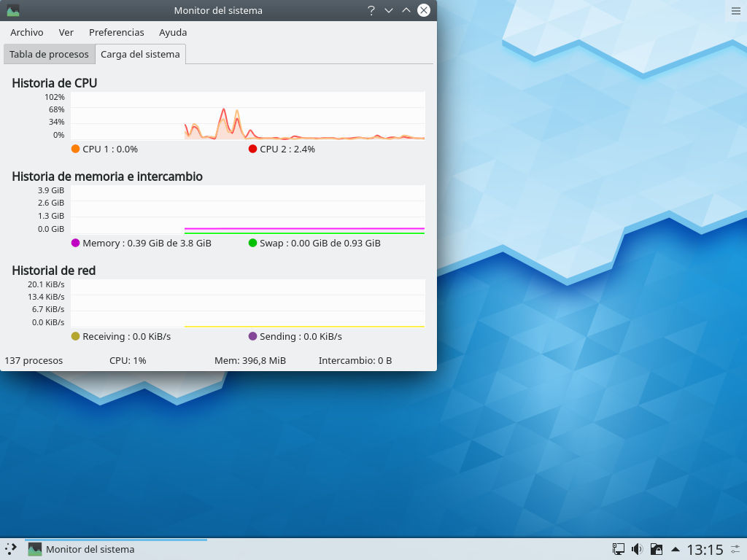Open the Ayuda menu
This screenshot has width=747, height=560.
[173, 32]
